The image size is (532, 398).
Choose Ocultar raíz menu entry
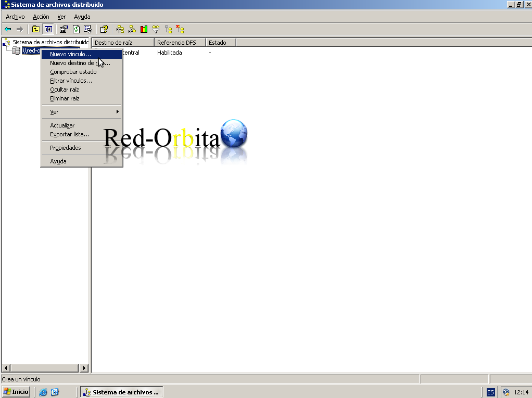click(x=81, y=89)
